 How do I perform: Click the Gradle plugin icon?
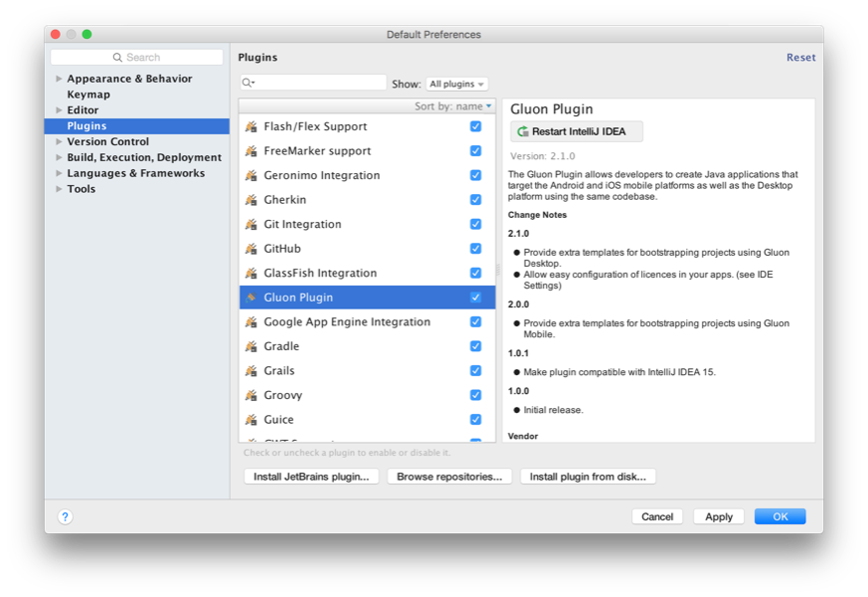[252, 346]
